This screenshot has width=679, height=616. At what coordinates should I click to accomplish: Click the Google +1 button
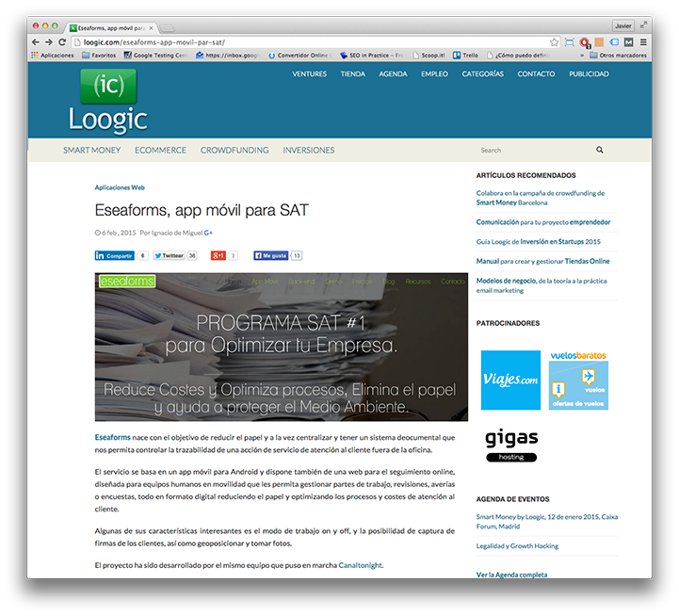218,255
